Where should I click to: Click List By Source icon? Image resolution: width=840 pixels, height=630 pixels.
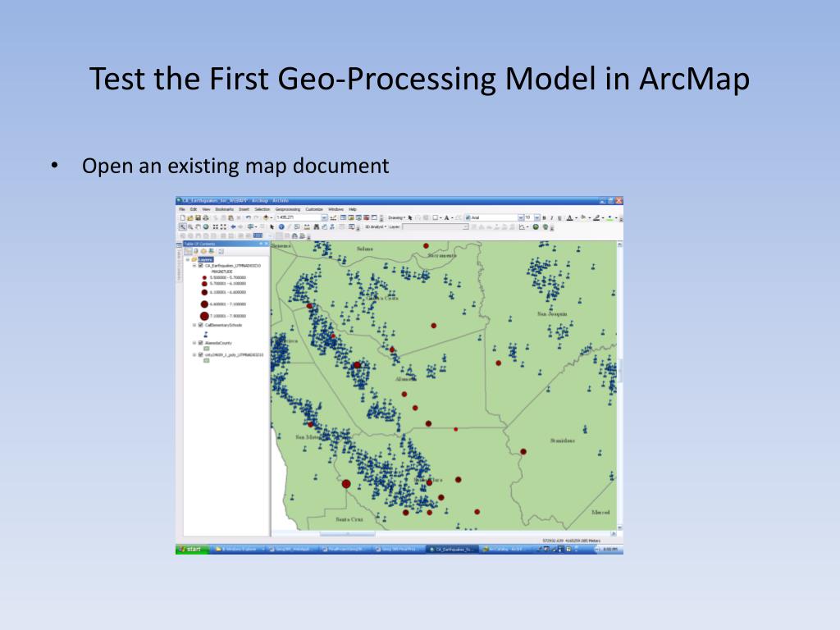tap(196, 251)
